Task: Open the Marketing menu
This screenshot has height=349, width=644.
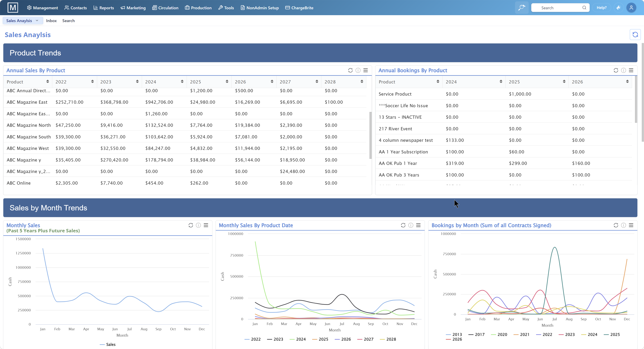Action: pyautogui.click(x=133, y=8)
